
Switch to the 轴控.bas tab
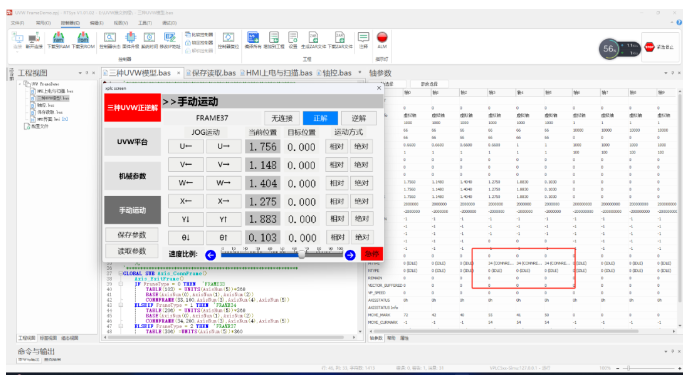tap(334, 73)
